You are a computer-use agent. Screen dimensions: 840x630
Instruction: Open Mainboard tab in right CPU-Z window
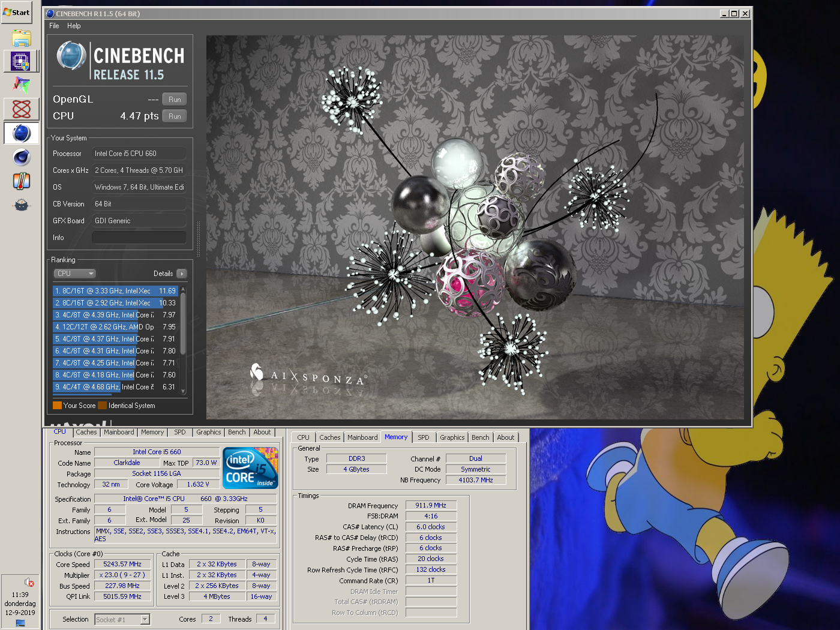coord(362,437)
